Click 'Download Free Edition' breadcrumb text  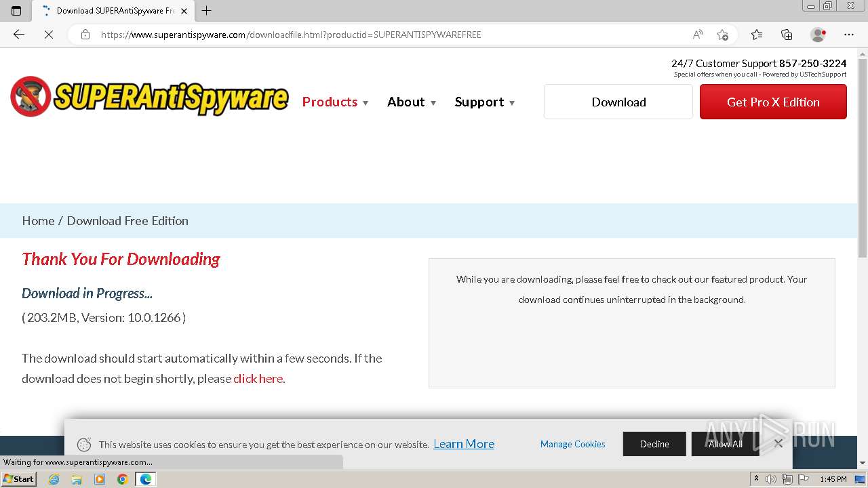127,220
